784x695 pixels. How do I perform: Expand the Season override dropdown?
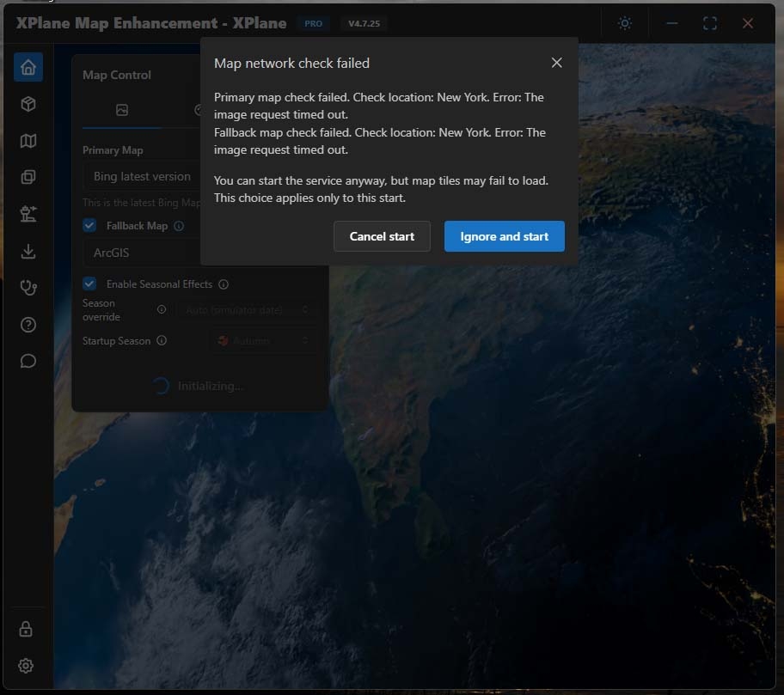click(247, 310)
